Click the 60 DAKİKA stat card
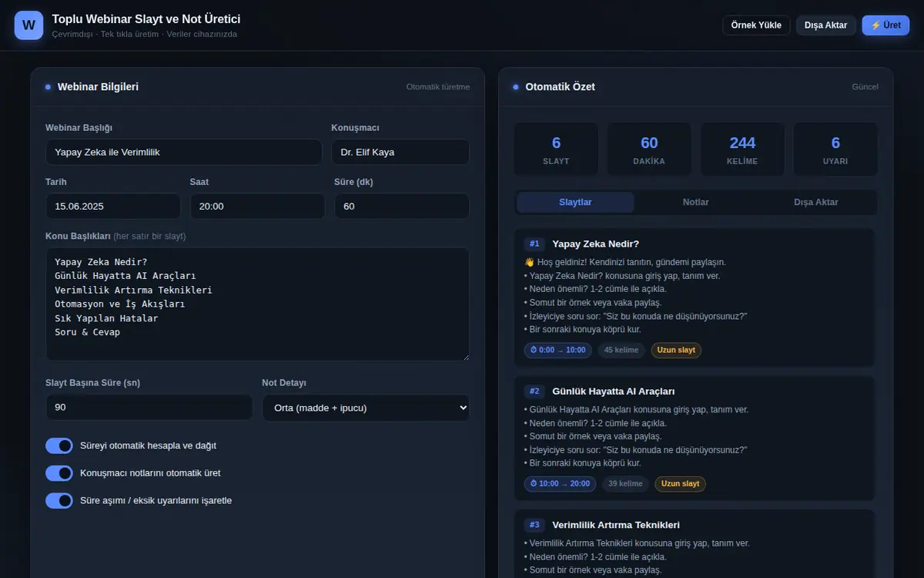 (x=649, y=150)
